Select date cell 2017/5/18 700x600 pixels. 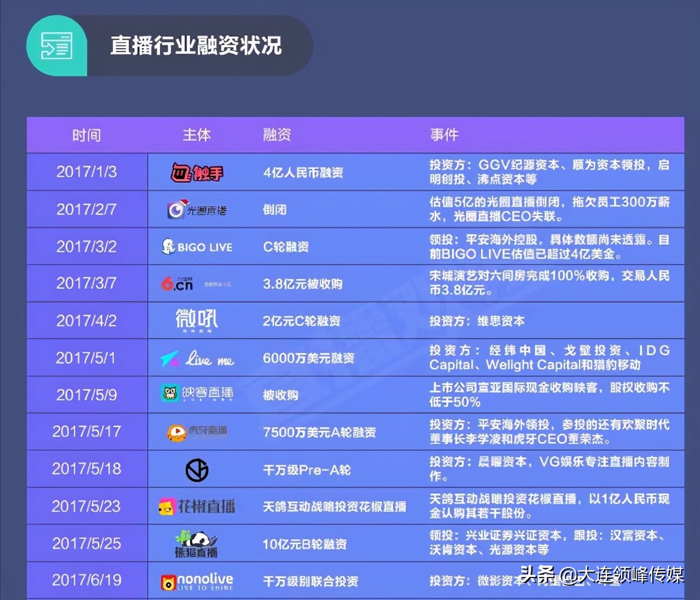[x=87, y=469]
